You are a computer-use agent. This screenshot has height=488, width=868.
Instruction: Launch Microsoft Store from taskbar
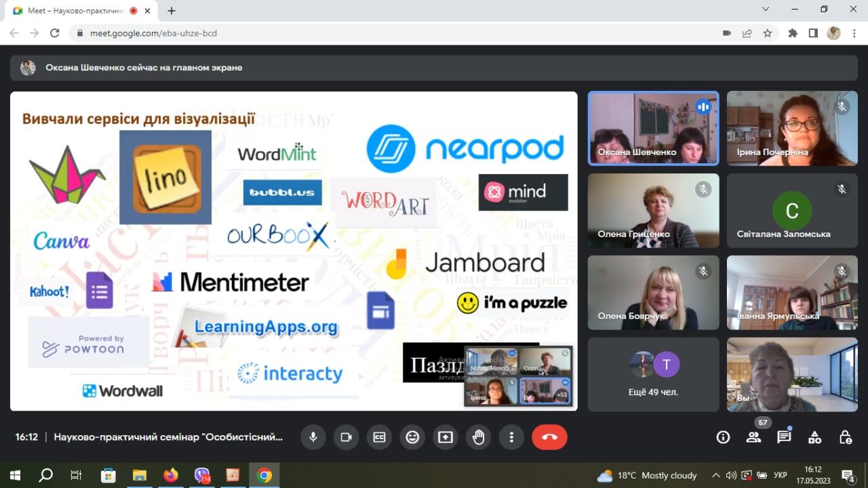click(x=108, y=475)
